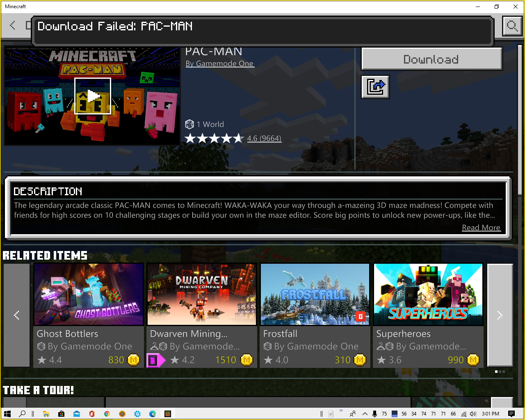Viewport: 525px width, 420px height.
Task: Play the PAC-MAN trailer video
Action: (x=93, y=96)
